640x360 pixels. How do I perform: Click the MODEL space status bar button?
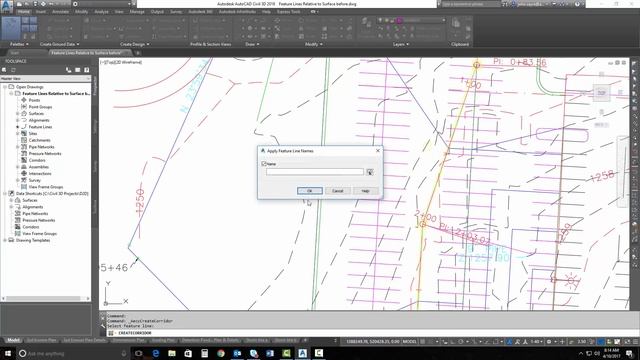(409, 341)
